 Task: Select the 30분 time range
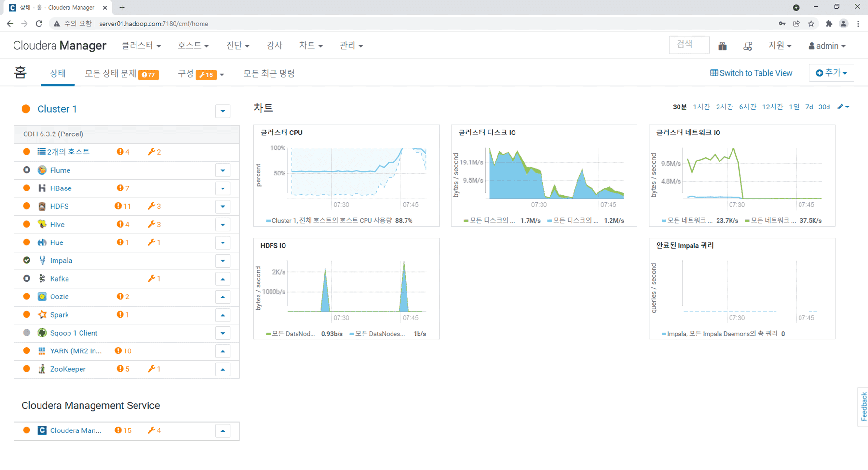679,107
